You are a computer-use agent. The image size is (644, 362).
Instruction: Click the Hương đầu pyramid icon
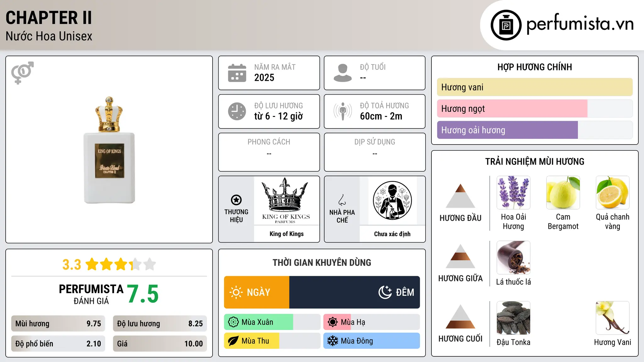coord(460,196)
